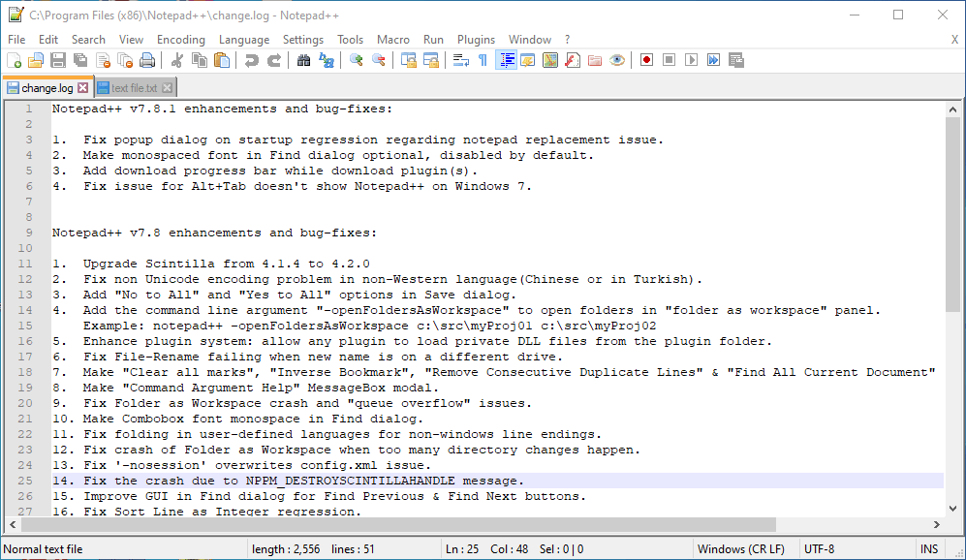The width and height of the screenshot is (966, 560).
Task: Redo using the toolbar redo arrow
Action: pos(273,60)
